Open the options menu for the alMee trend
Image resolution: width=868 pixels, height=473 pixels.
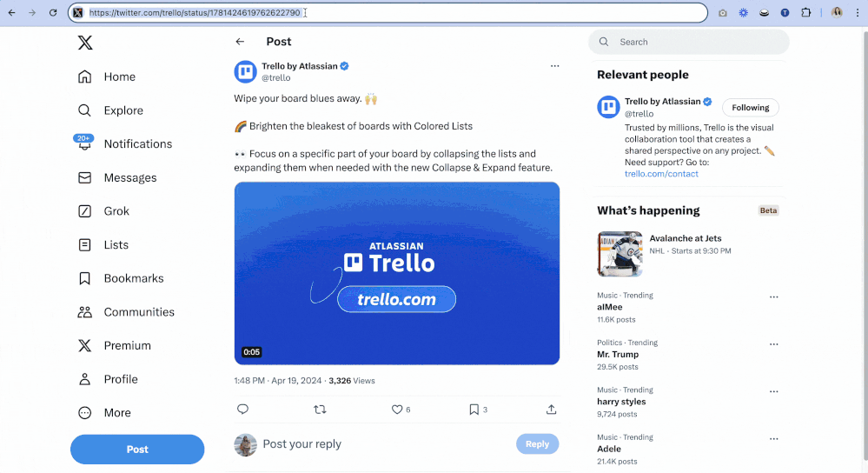click(x=774, y=296)
